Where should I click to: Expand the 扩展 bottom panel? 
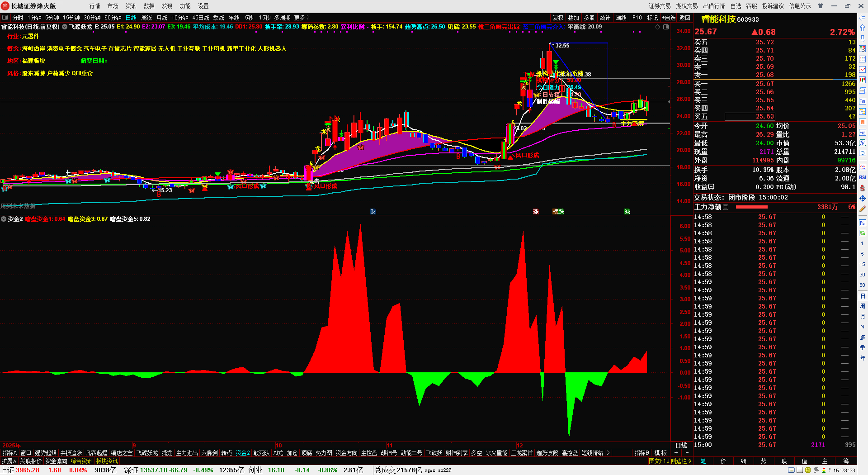9,461
